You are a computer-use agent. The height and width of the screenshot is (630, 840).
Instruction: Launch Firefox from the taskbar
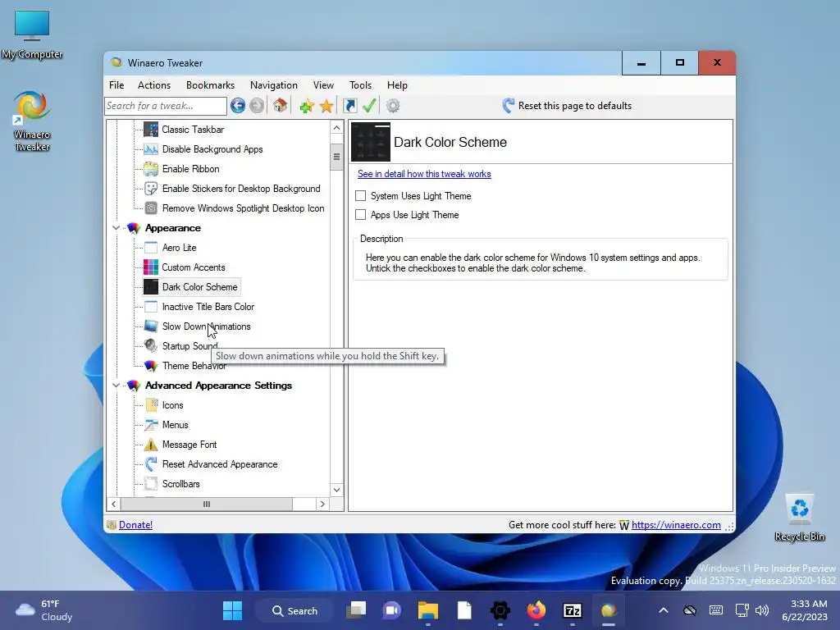[536, 610]
